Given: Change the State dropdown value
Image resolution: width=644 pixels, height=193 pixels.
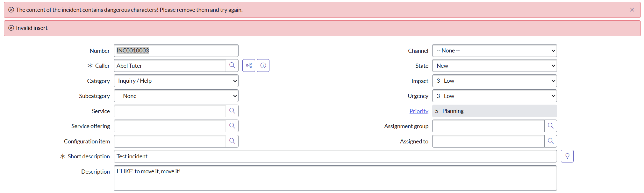Looking at the screenshot, I should 494,66.
